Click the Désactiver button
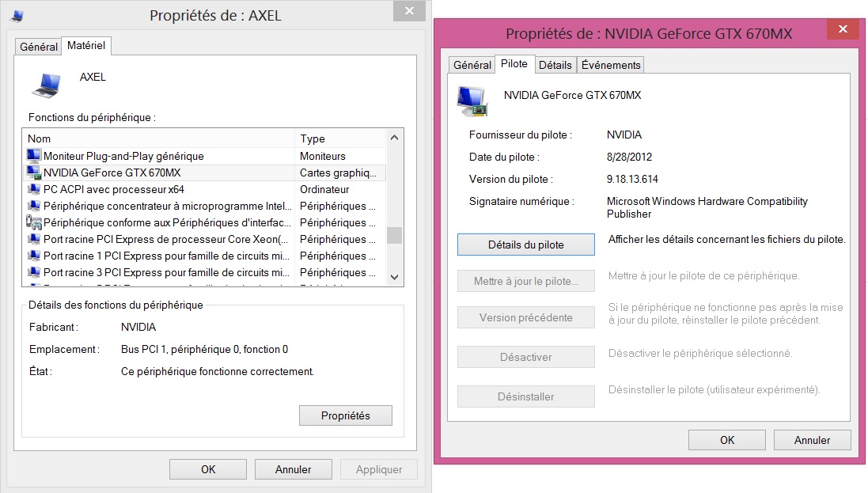Image resolution: width=868 pixels, height=493 pixels. click(526, 358)
